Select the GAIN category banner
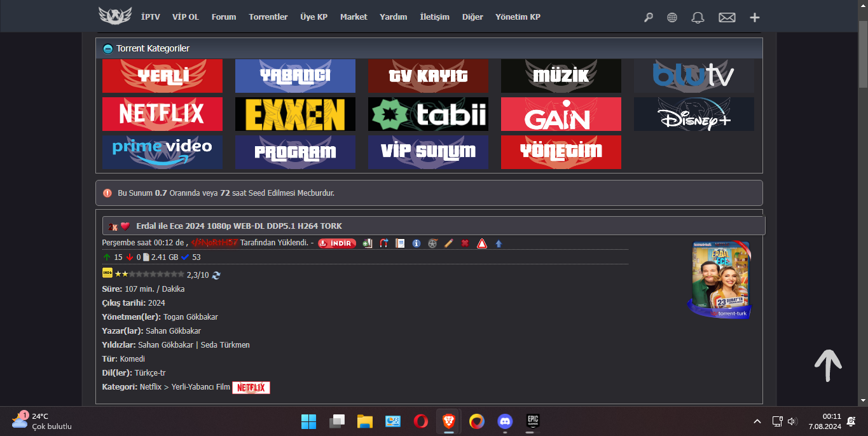Image resolution: width=868 pixels, height=436 pixels. tap(561, 114)
